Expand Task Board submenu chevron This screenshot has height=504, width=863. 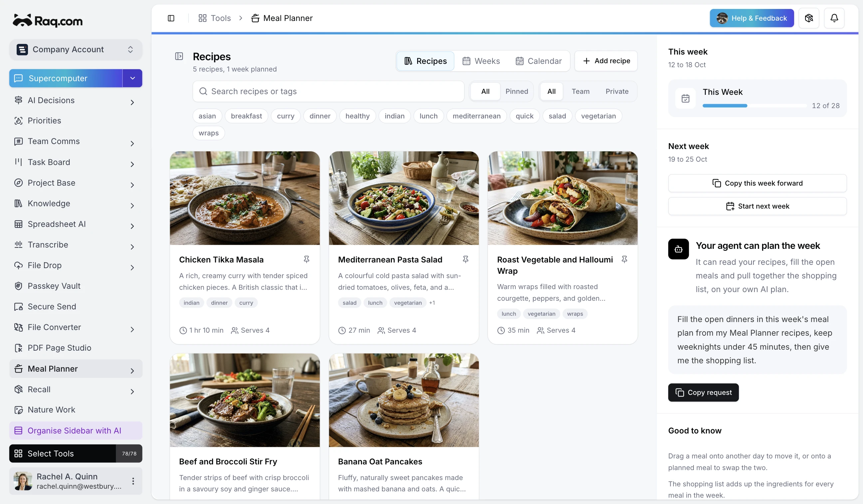click(x=132, y=164)
